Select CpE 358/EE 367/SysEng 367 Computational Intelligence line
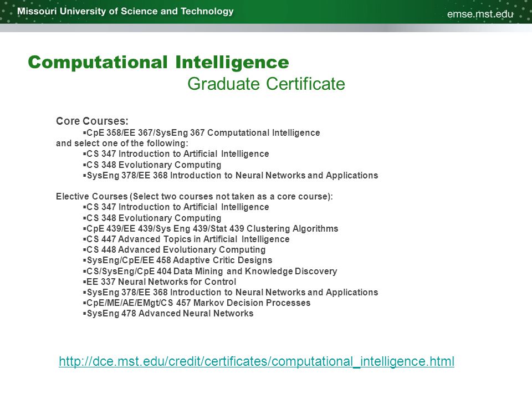 [x=202, y=132]
